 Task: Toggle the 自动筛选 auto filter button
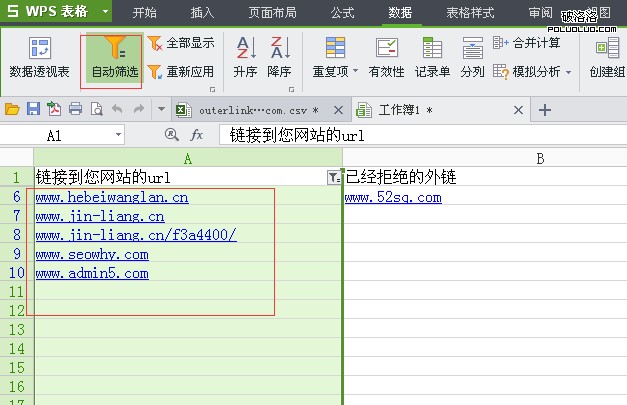(111, 52)
